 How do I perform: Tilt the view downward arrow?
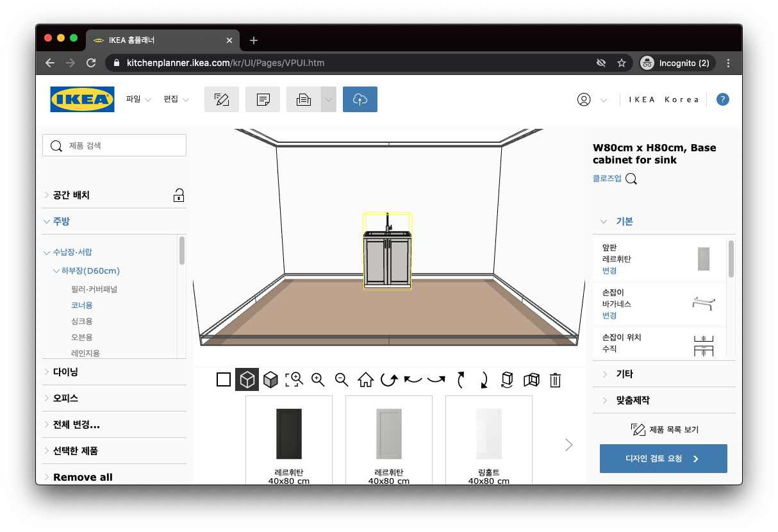pos(484,380)
